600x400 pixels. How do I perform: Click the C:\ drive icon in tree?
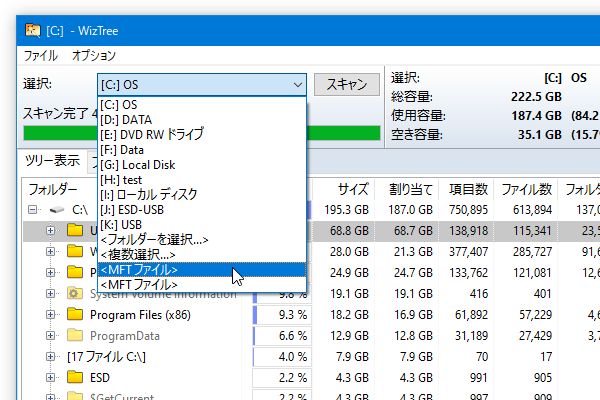(57, 210)
